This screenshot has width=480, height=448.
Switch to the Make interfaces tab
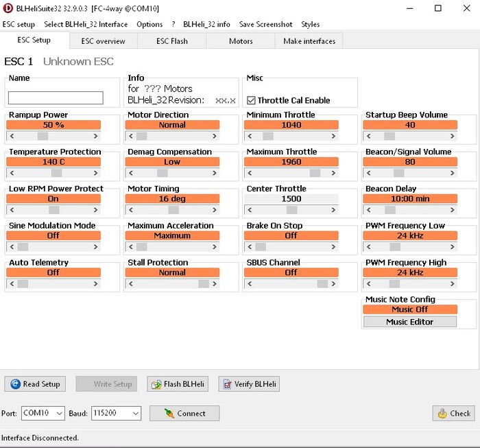tap(309, 41)
